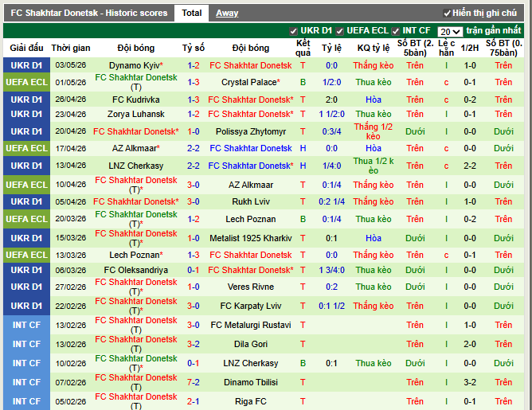
Task: Open Lech Poznan away team on 20/03/26
Action: pos(251,219)
